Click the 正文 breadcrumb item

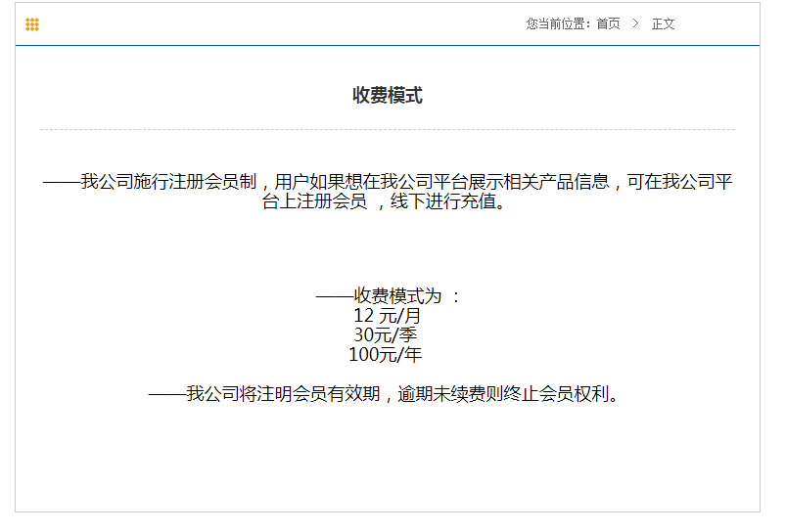point(663,24)
